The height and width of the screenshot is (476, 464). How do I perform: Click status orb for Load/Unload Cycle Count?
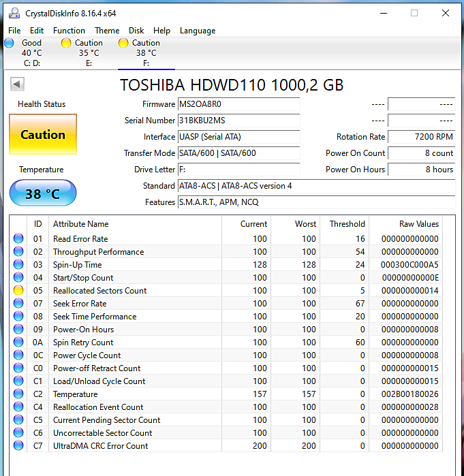pyautogui.click(x=18, y=381)
